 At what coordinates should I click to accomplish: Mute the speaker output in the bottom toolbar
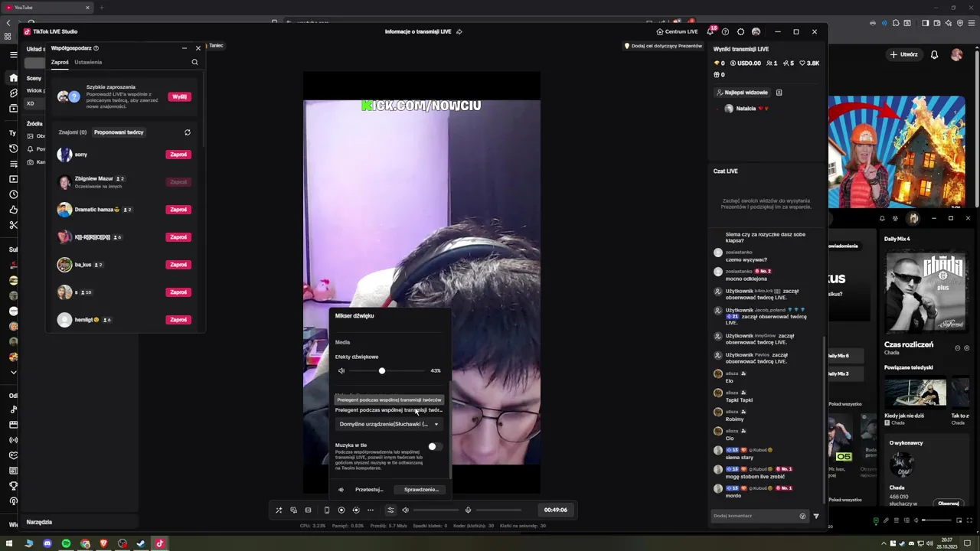(405, 510)
